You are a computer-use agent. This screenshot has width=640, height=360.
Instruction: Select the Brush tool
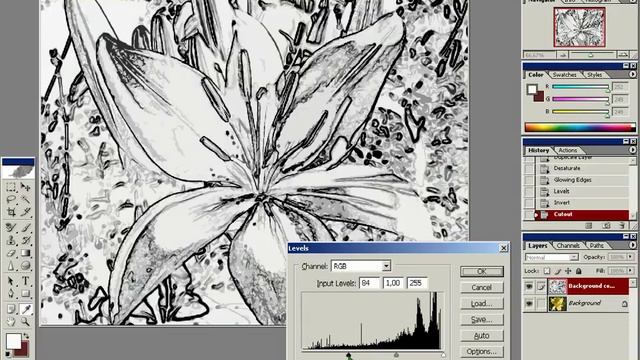(x=25, y=227)
